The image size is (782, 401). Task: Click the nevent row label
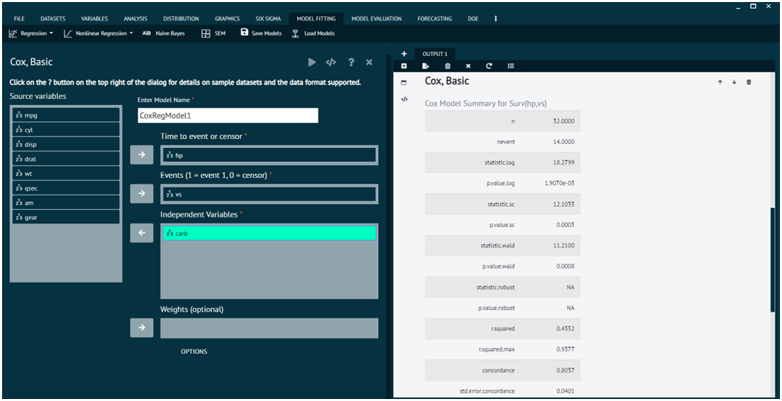506,142
